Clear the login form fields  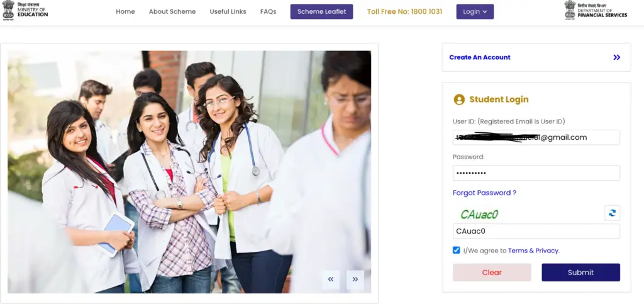pos(492,272)
